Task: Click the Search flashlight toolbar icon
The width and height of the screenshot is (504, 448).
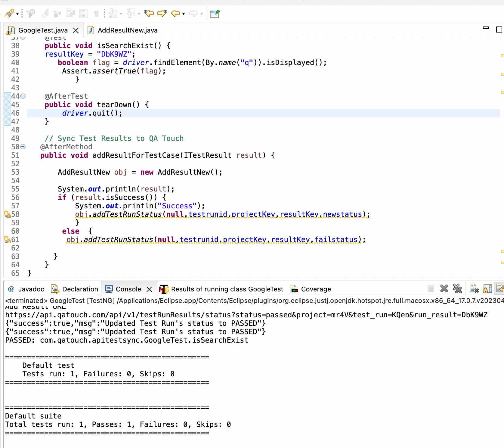Action: (9, 13)
